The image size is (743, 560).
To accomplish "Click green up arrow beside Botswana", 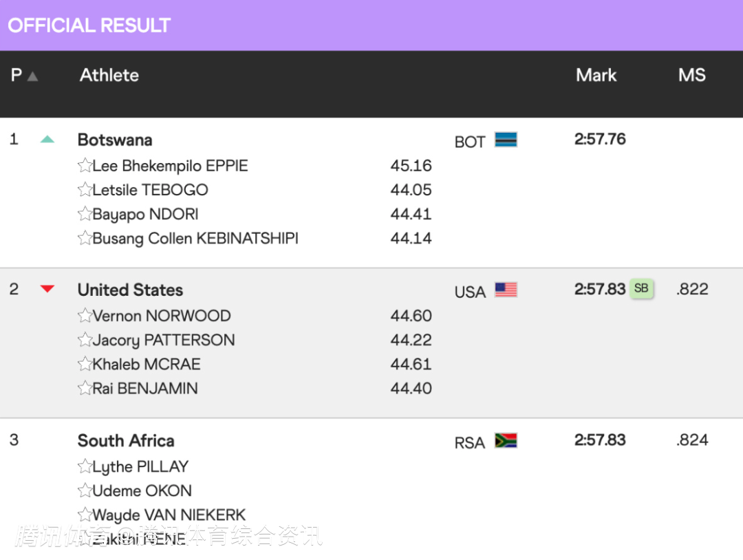I will (x=47, y=140).
